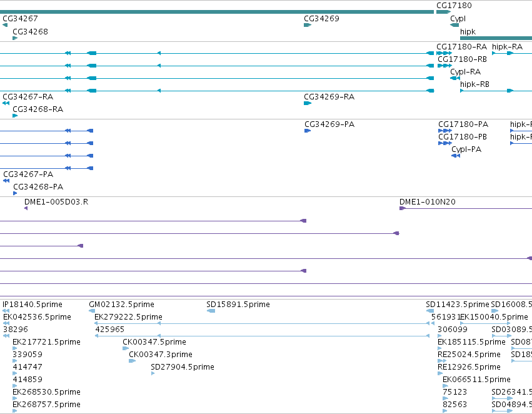The height and width of the screenshot is (414, 532).
Task: Click the SD15891.5prime EST label
Action: (x=238, y=305)
